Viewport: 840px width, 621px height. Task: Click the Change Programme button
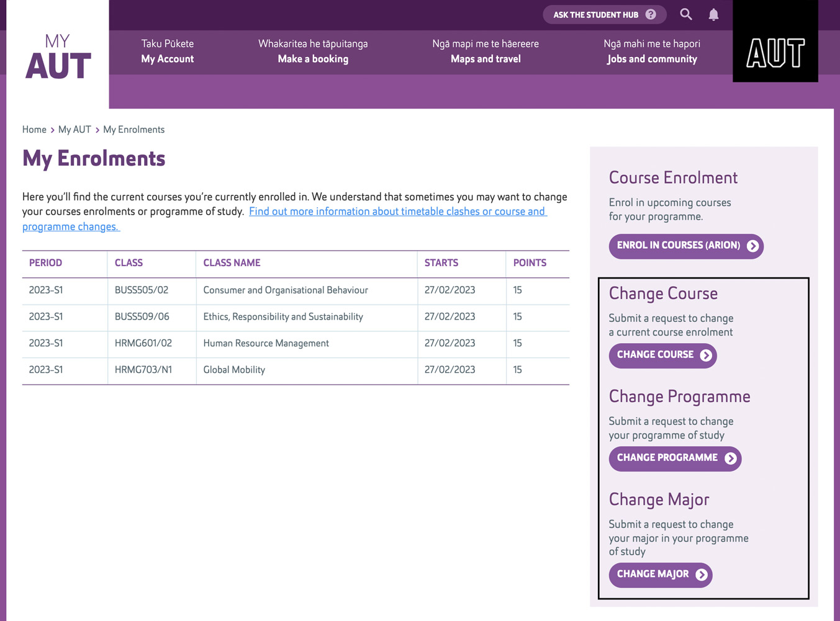coord(675,458)
